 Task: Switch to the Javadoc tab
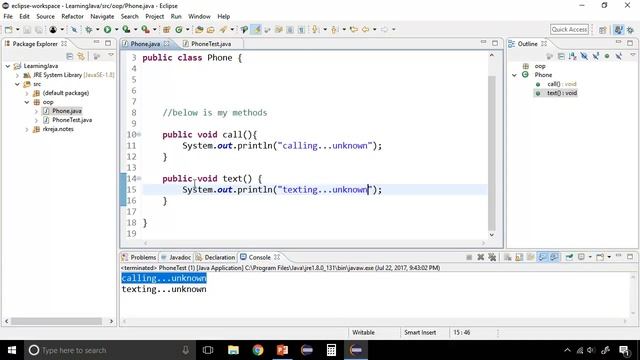point(176,257)
